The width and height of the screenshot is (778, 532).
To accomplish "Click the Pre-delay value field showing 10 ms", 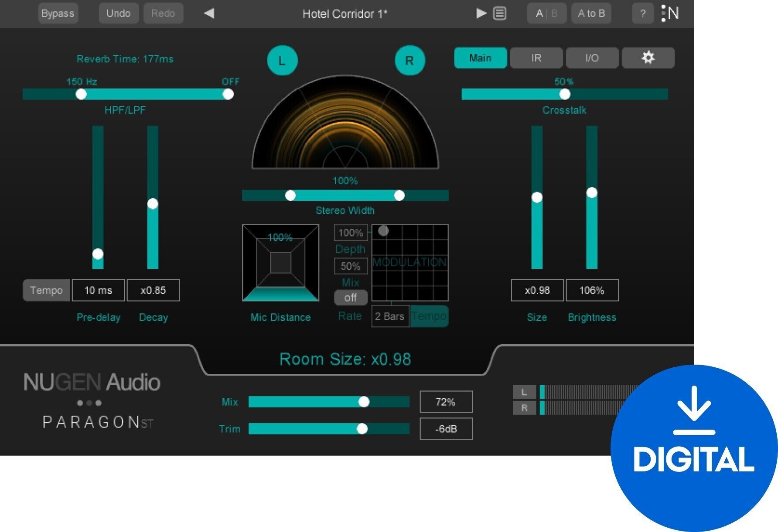I will tap(98, 290).
